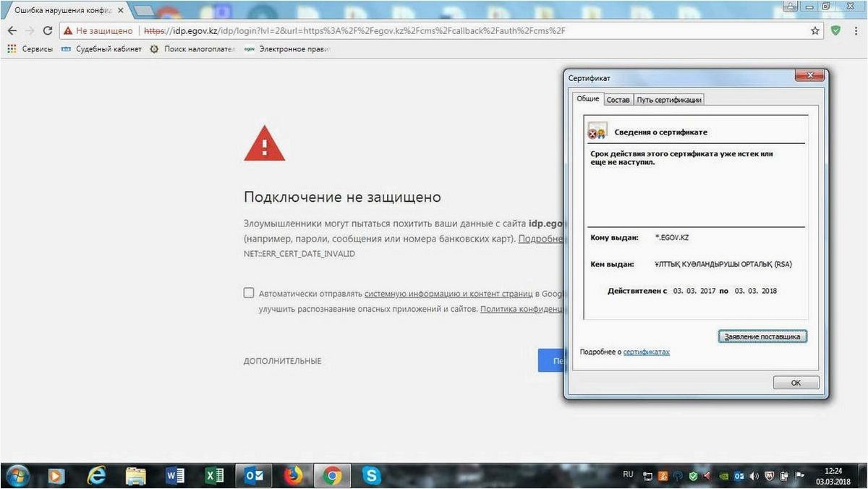This screenshot has height=489, width=868.
Task: Open the Windows Start menu
Action: tap(17, 475)
